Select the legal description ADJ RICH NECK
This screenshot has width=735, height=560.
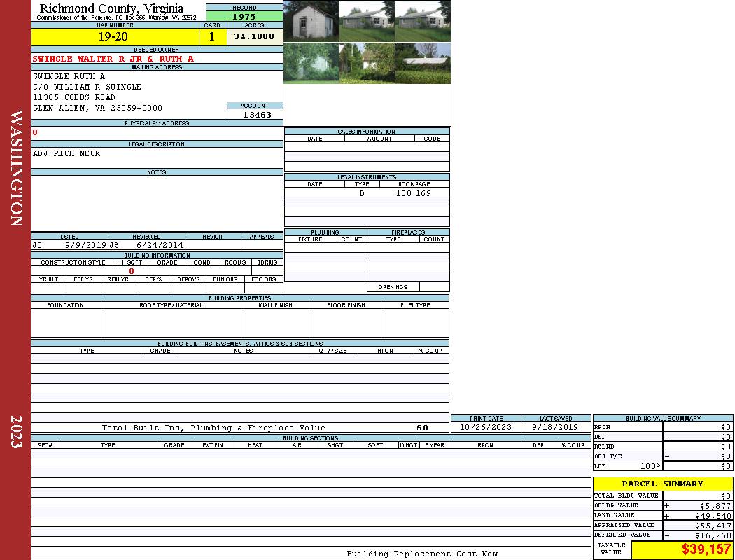pos(67,154)
